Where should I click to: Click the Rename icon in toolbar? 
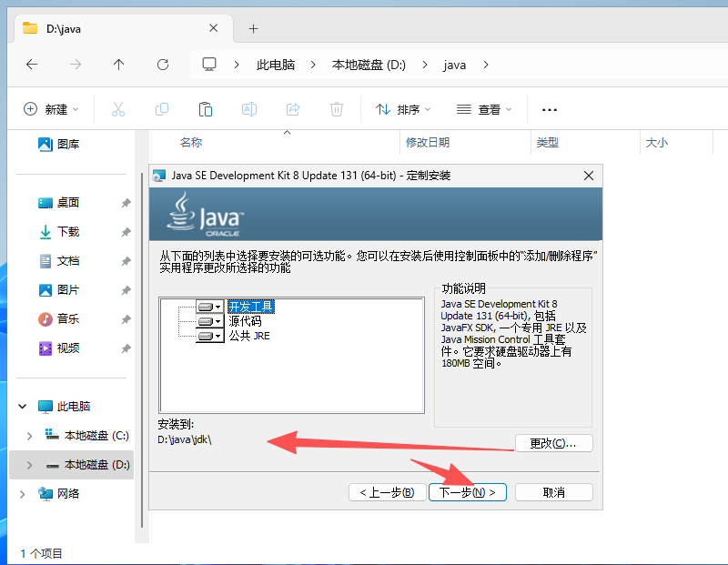click(x=249, y=109)
